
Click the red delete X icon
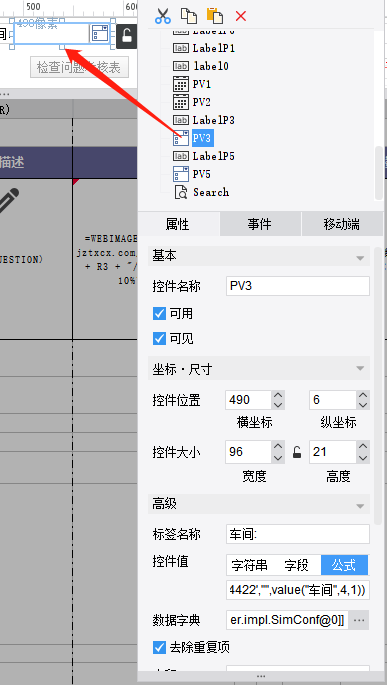[241, 16]
